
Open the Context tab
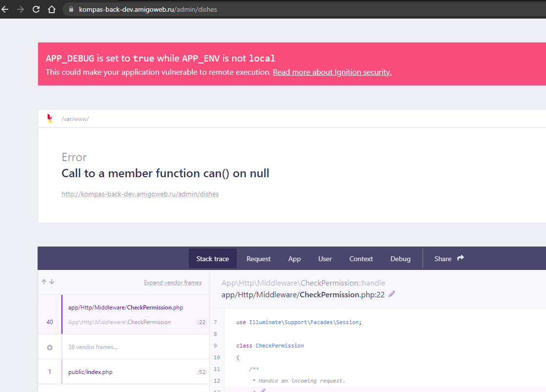[x=361, y=259]
